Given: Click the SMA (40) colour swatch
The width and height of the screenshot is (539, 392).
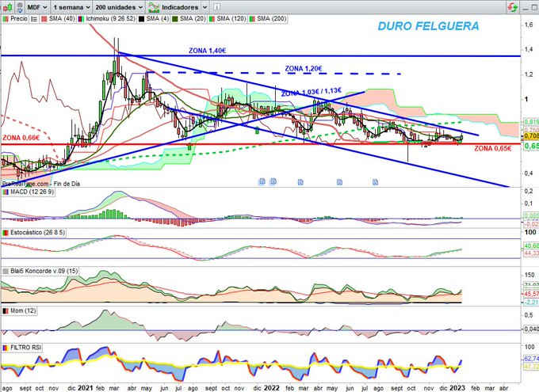Looking at the screenshot, I should [x=44, y=19].
